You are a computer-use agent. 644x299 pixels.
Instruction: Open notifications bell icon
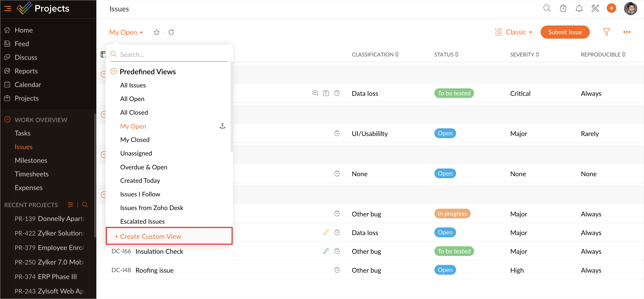[x=579, y=9]
